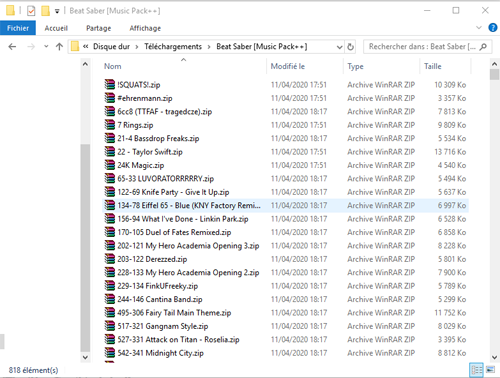Click the navigation pane scrollbar thumb
Viewport: 500px width, 378px height.
85,248
